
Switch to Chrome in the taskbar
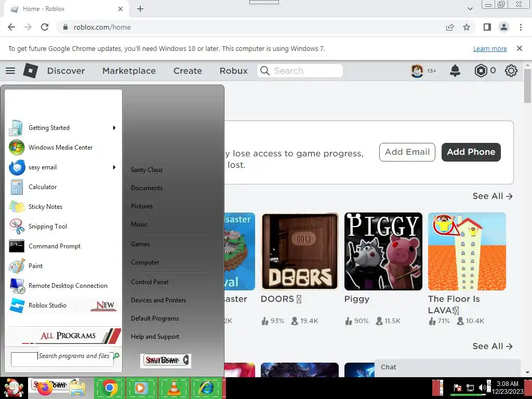click(109, 388)
